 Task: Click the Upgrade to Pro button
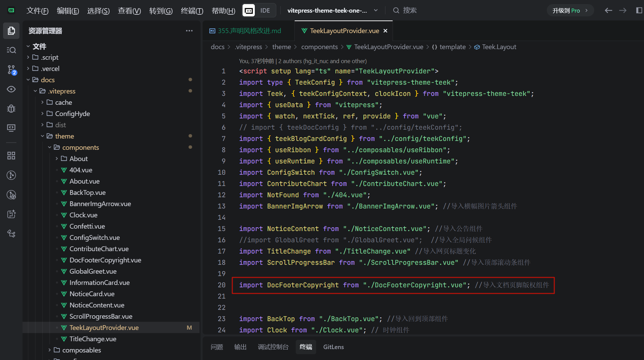coord(570,11)
